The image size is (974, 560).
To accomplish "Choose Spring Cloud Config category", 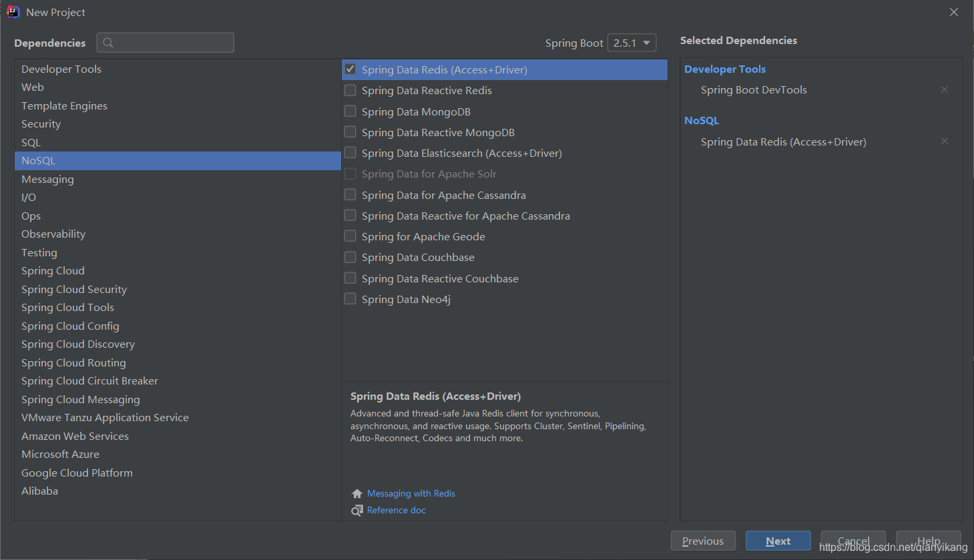I will coord(178,326).
